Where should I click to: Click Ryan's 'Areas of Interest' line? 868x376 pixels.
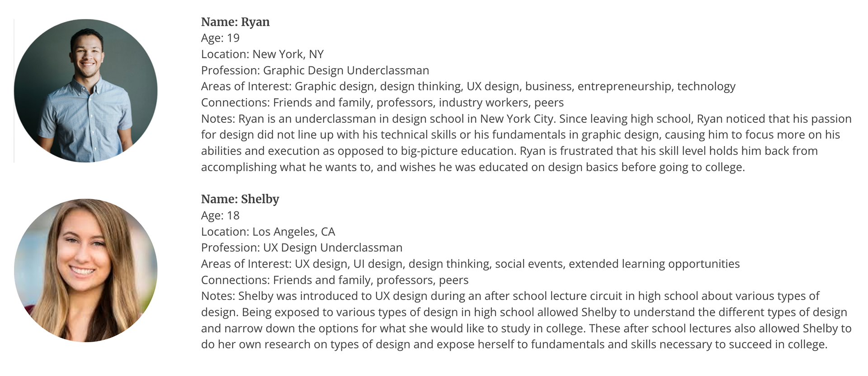pos(468,86)
